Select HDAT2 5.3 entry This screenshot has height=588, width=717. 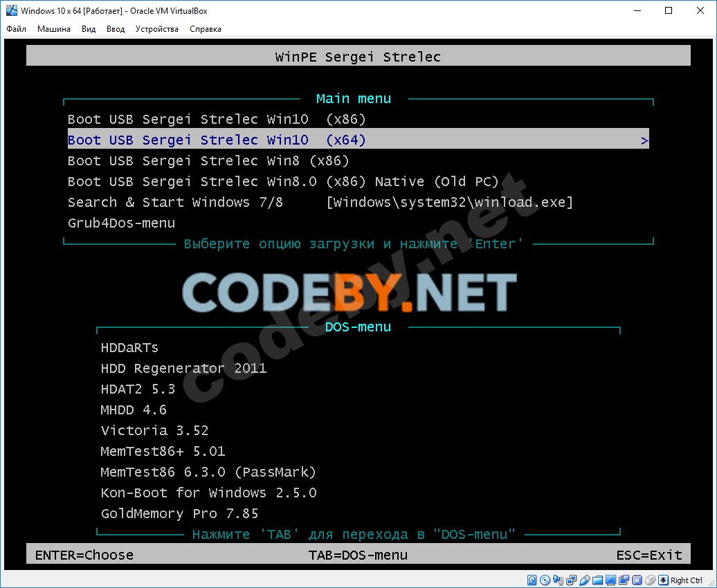coord(138,389)
